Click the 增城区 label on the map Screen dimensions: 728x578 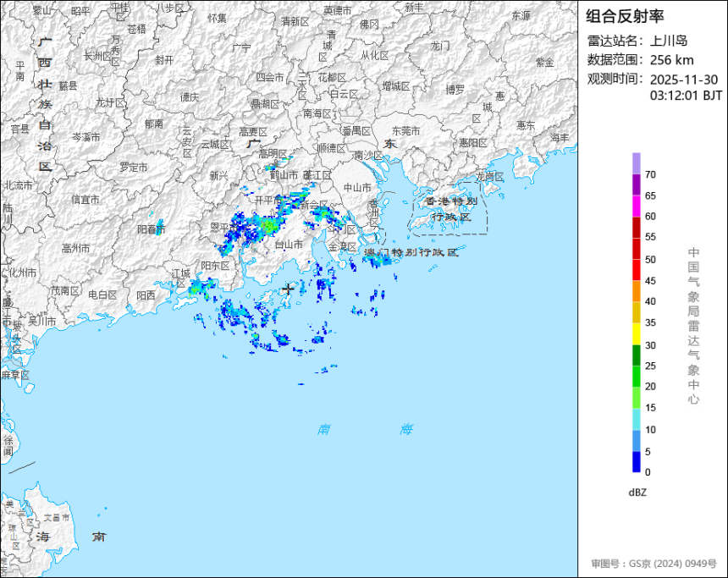pos(396,86)
